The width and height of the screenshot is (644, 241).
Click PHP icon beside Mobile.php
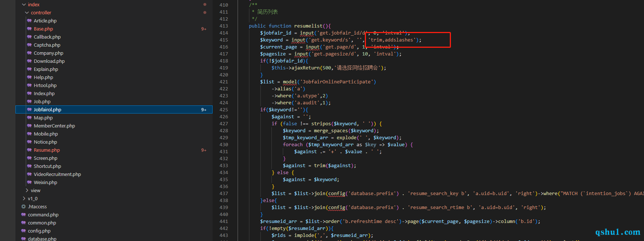[29, 134]
